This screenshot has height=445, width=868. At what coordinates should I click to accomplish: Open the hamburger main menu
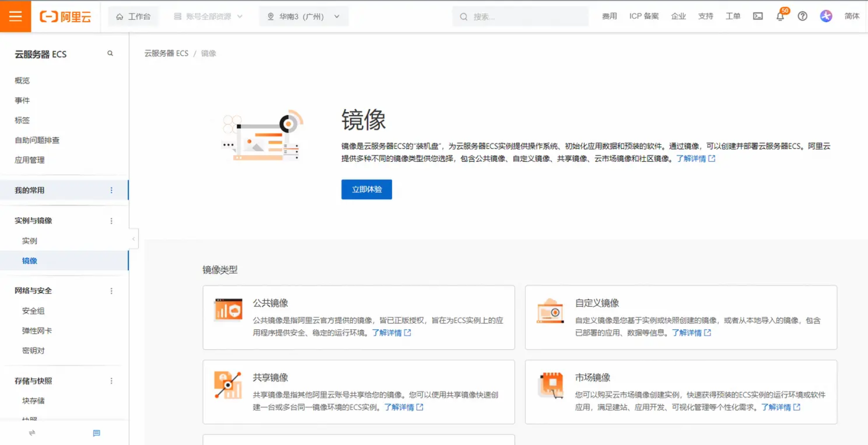(x=15, y=16)
